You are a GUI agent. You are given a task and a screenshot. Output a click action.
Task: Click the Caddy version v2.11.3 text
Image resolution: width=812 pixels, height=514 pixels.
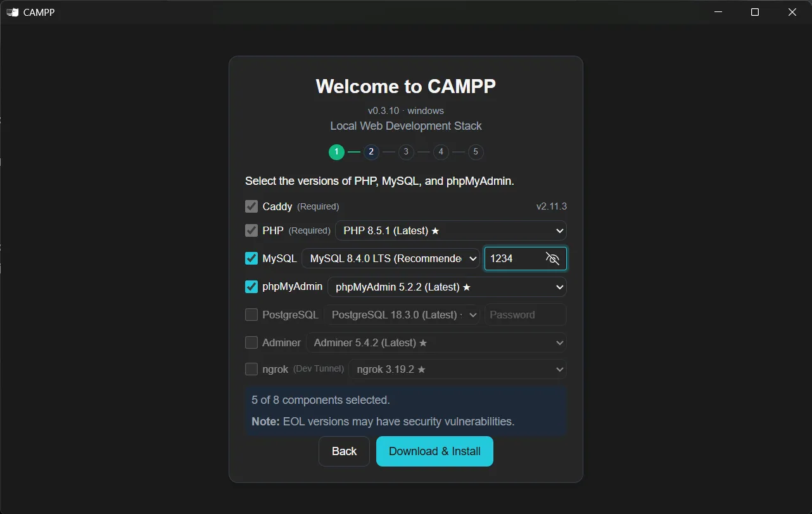(x=552, y=206)
